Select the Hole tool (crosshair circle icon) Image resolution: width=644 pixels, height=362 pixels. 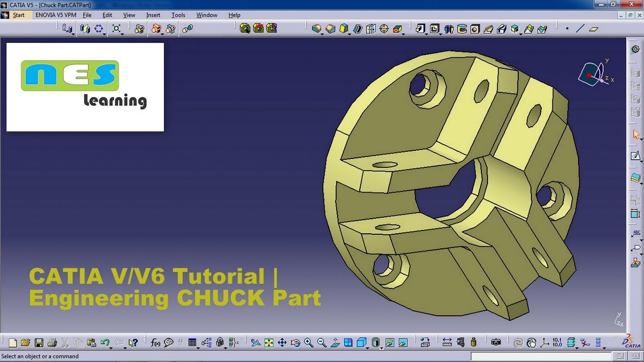coord(384,29)
